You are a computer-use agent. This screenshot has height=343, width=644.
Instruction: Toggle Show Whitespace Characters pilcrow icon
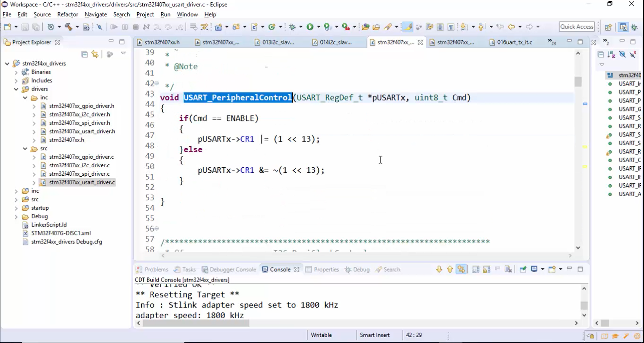pos(451,27)
